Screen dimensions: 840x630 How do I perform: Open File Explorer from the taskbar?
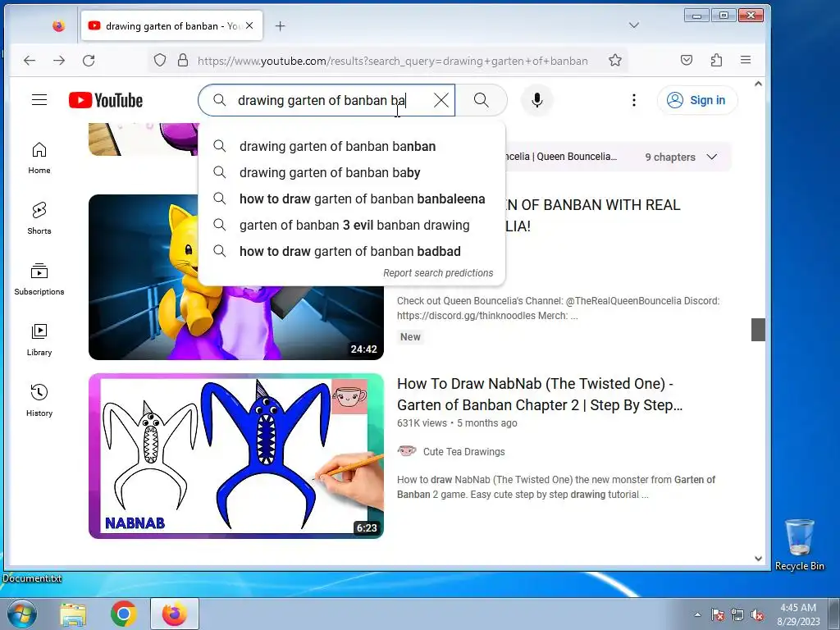click(x=73, y=614)
